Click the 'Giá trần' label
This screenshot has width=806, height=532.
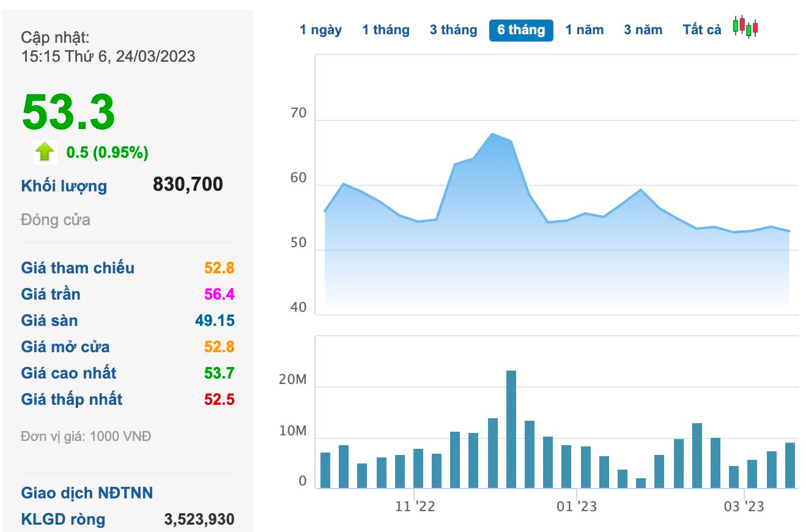[x=51, y=294]
